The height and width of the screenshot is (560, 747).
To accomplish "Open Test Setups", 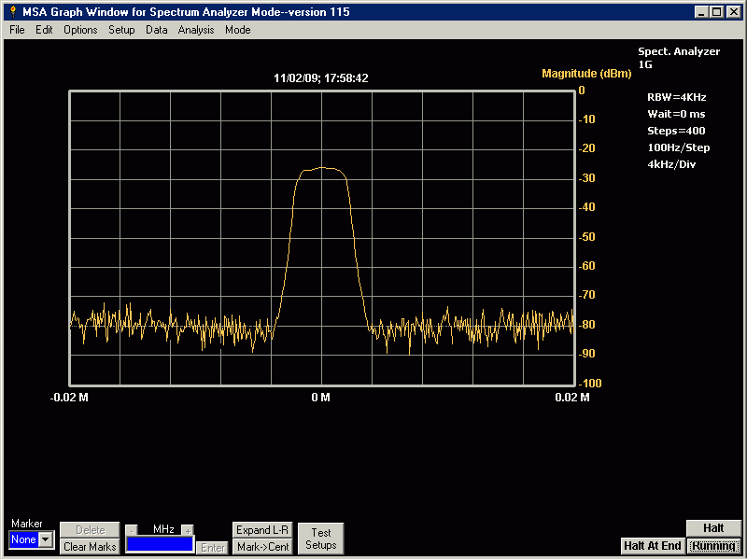I will coord(320,539).
